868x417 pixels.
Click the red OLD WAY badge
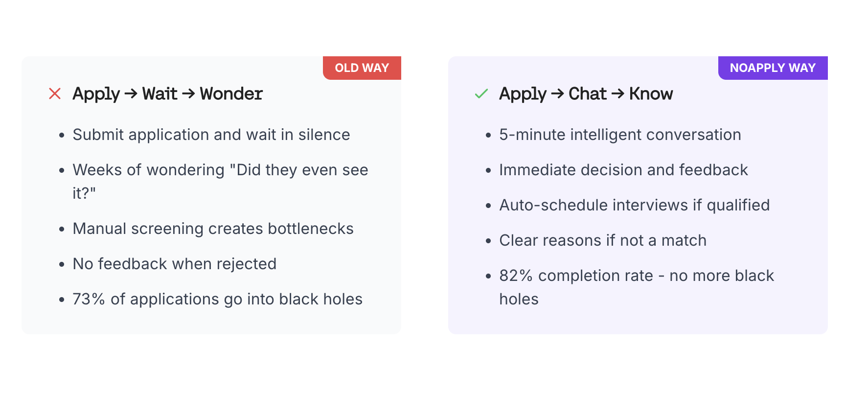click(362, 68)
